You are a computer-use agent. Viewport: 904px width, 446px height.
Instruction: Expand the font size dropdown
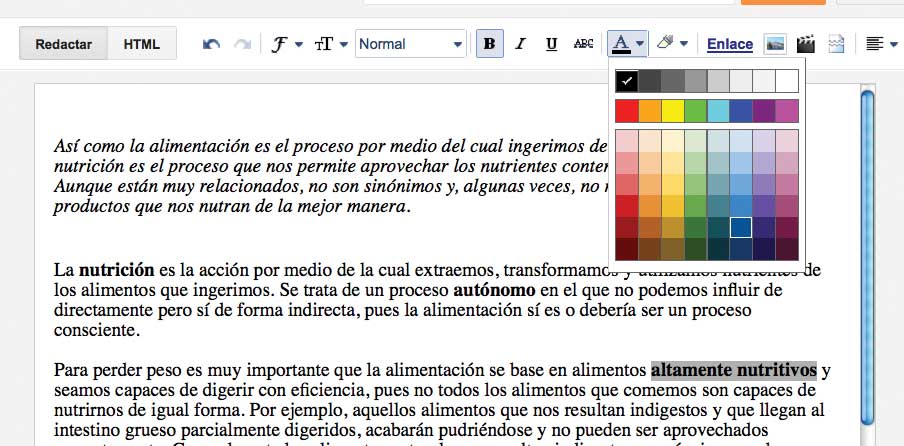(x=331, y=44)
